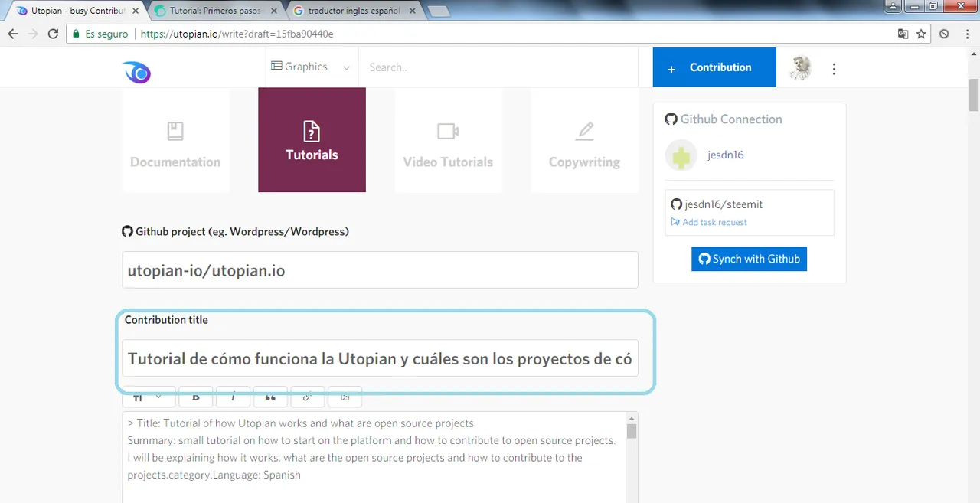980x503 pixels.
Task: Click the blue Contribution button
Action: (x=714, y=67)
